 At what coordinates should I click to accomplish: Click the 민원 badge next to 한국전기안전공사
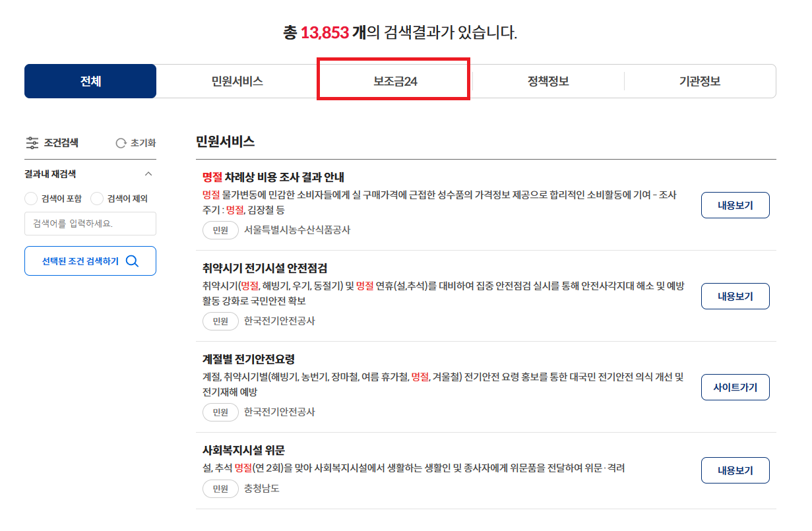220,321
